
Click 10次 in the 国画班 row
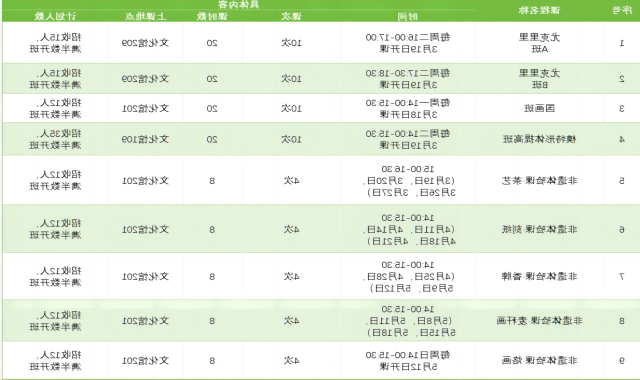(x=291, y=109)
